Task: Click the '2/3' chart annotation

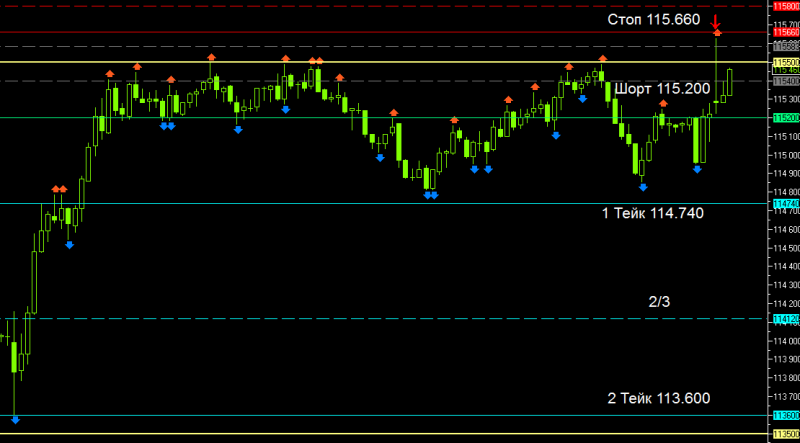Action: pos(659,302)
